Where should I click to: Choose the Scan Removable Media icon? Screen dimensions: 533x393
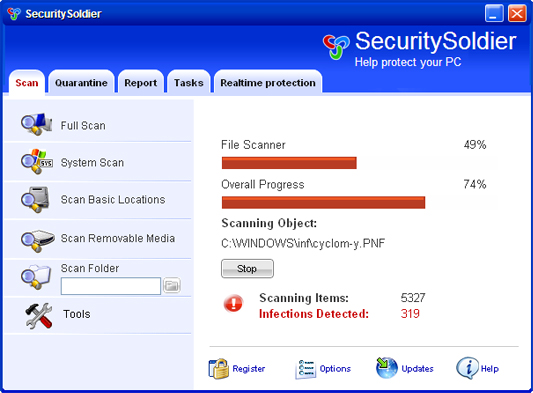(37, 240)
